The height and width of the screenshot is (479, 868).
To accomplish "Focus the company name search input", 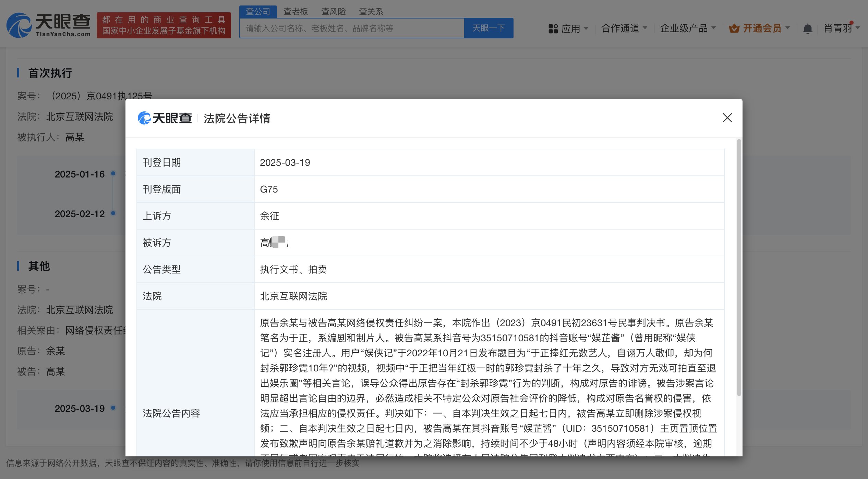I will tap(352, 28).
